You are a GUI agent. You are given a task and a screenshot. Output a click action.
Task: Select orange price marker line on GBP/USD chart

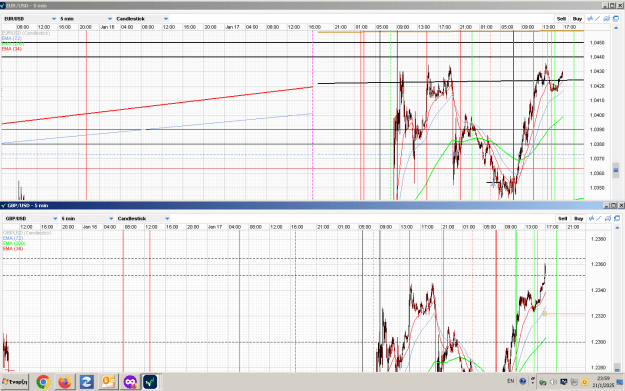click(564, 314)
